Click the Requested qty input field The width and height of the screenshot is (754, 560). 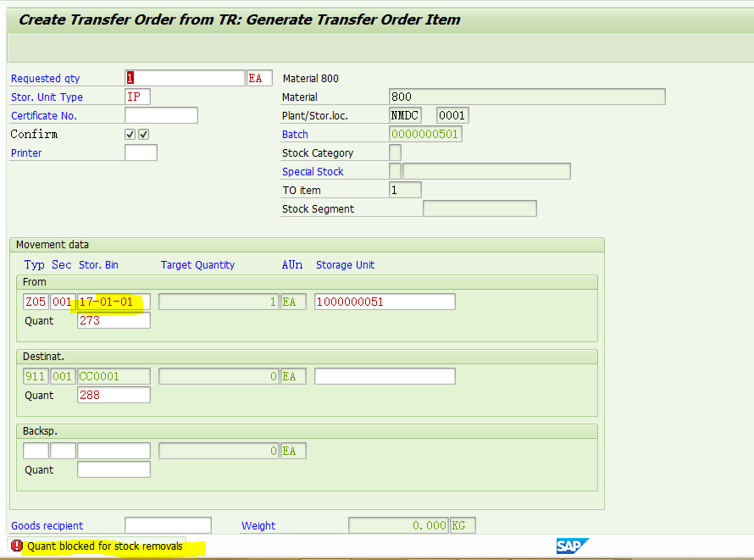[x=186, y=78]
